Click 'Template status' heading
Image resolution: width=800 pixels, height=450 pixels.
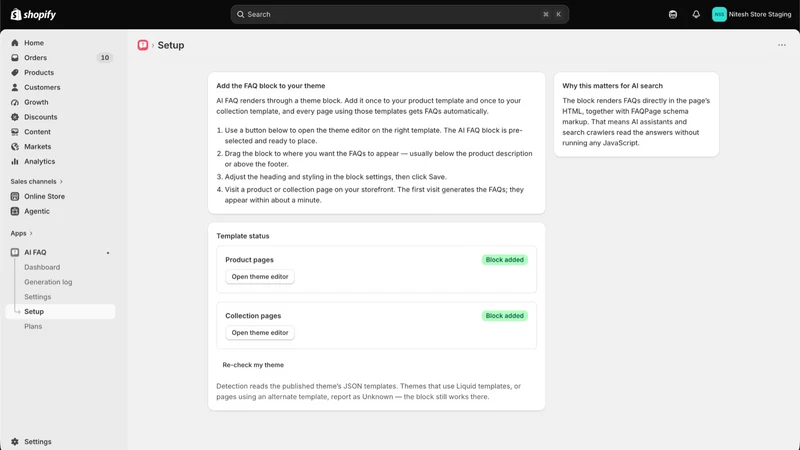point(242,236)
